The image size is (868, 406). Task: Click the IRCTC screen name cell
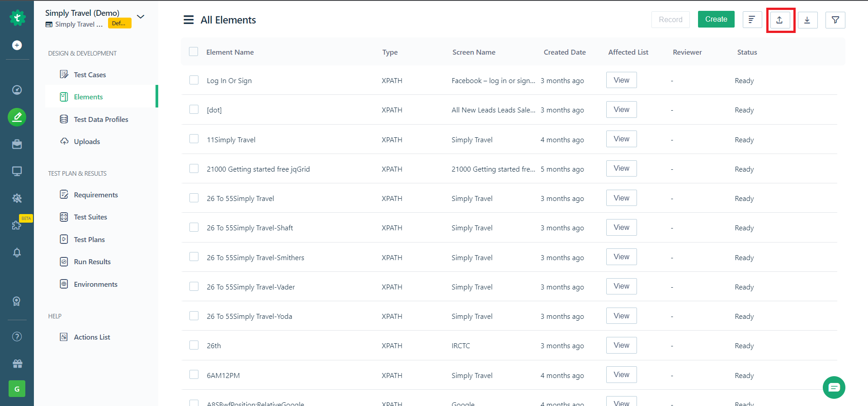(x=461, y=346)
